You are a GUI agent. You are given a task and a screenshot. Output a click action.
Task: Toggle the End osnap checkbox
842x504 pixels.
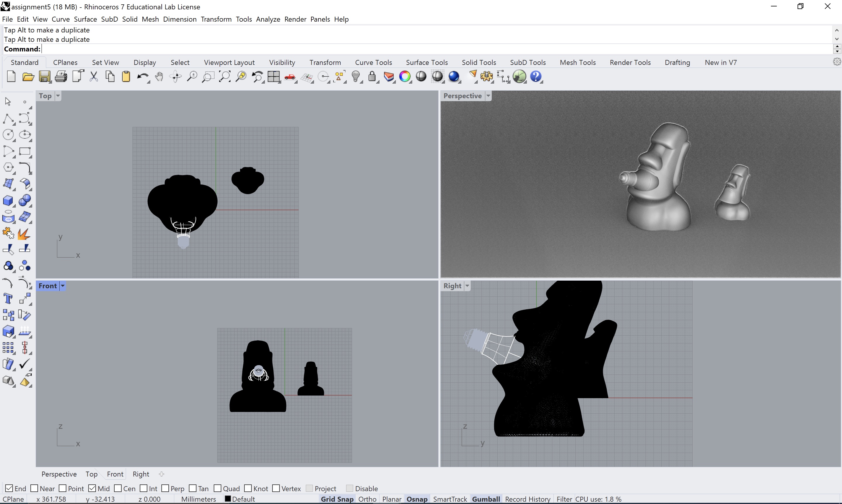[10, 489]
